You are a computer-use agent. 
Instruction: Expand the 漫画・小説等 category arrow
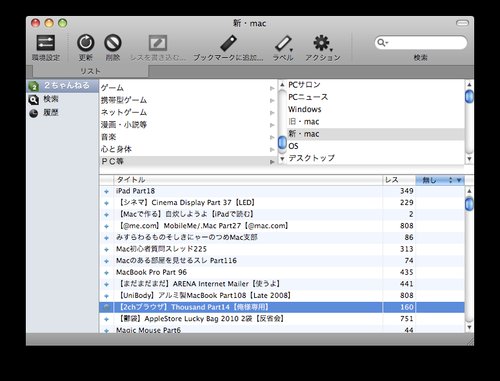tap(272, 125)
